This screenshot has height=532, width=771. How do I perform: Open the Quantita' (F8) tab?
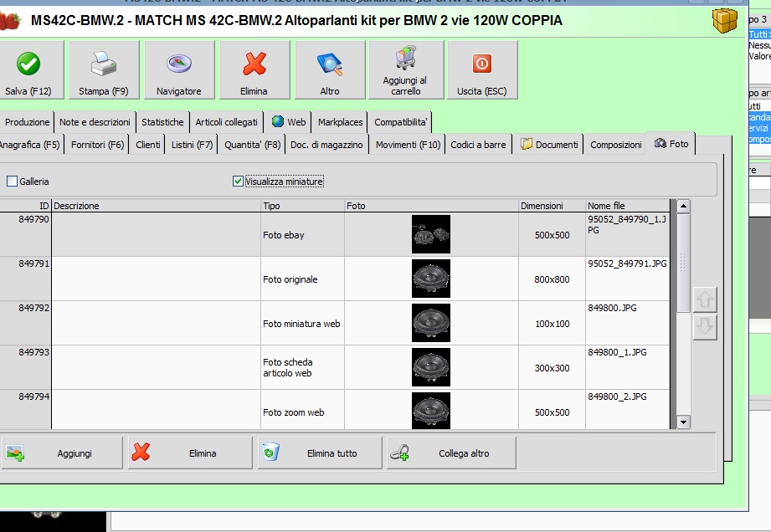click(x=252, y=145)
